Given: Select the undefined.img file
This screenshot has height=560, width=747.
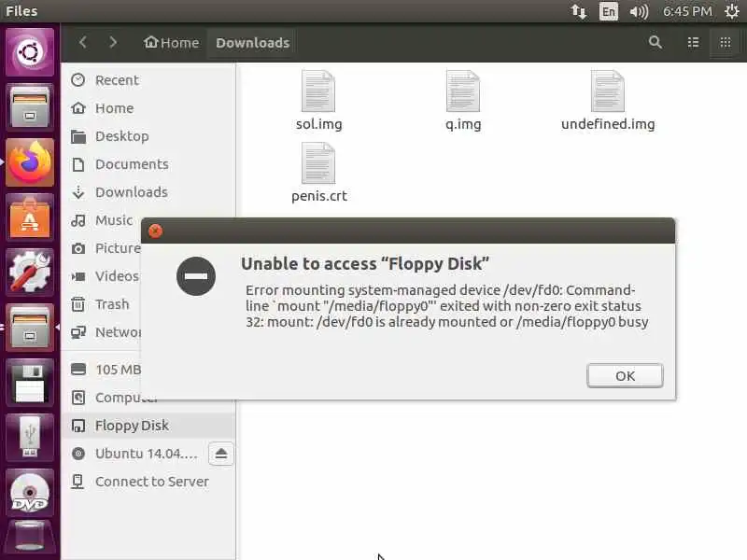Looking at the screenshot, I should pos(608,101).
